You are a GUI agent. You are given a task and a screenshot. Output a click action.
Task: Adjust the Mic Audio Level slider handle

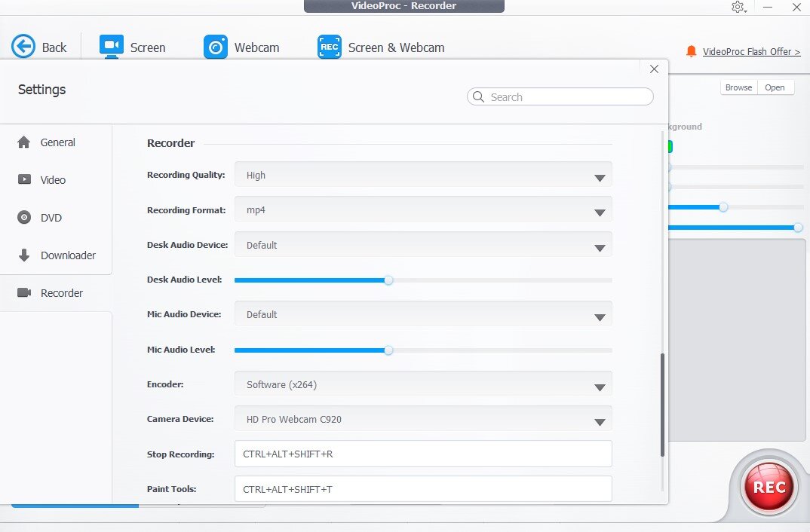[388, 350]
